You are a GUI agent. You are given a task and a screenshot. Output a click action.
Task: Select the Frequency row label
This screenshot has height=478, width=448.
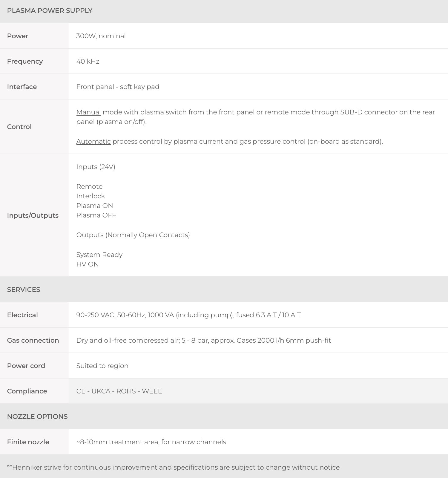tap(25, 61)
